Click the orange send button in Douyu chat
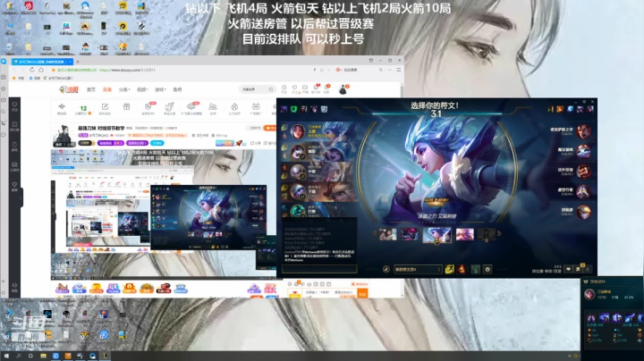 tap(362, 294)
